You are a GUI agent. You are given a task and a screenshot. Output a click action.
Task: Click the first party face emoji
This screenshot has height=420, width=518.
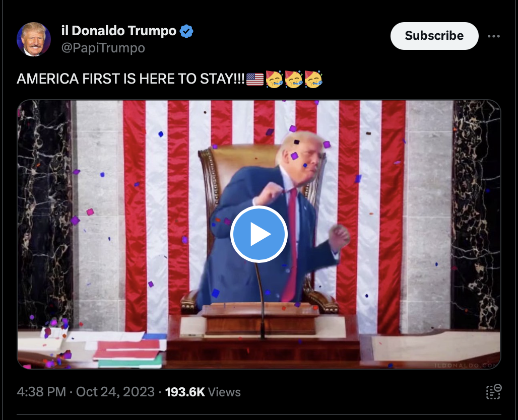tap(274, 79)
